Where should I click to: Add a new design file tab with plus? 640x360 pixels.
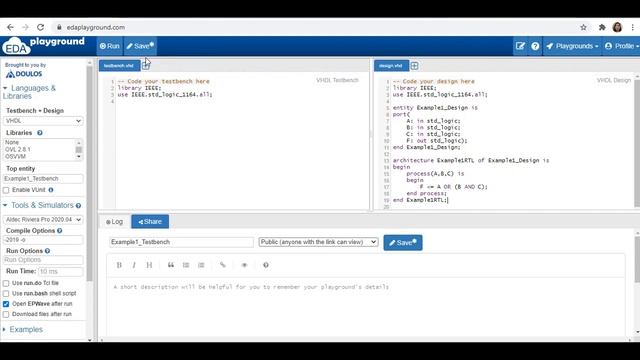pos(414,66)
